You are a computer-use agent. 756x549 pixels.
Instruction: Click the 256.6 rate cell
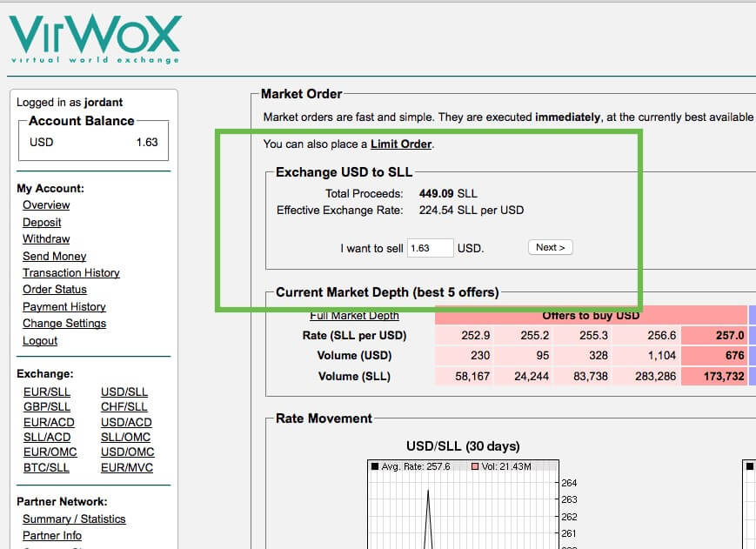coord(646,335)
